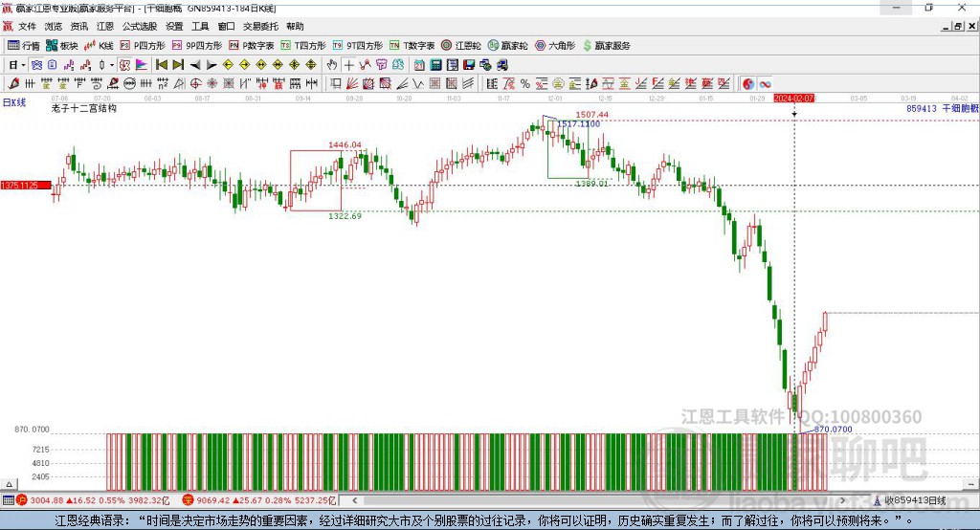Open the T四方形 tool

coord(303,46)
